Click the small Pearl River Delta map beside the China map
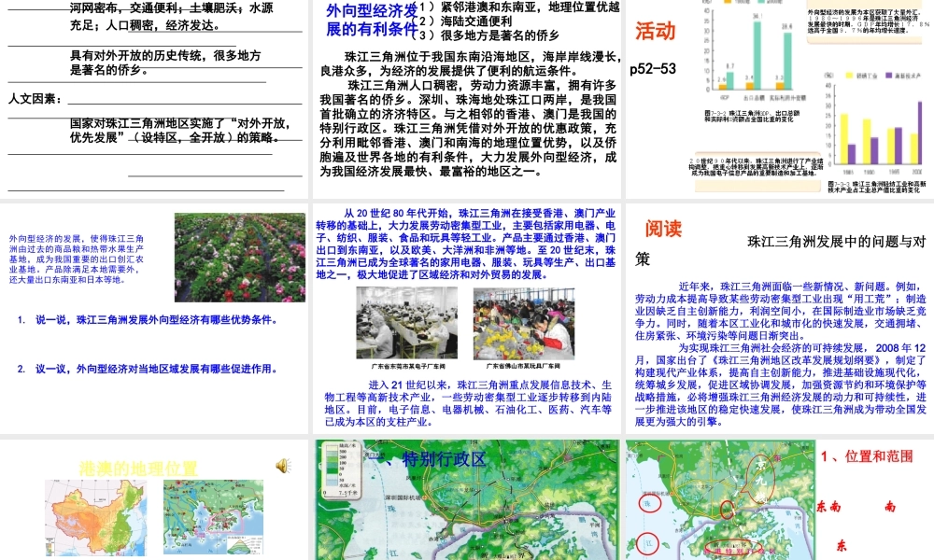This screenshot has height=560, width=934. pyautogui.click(x=213, y=518)
